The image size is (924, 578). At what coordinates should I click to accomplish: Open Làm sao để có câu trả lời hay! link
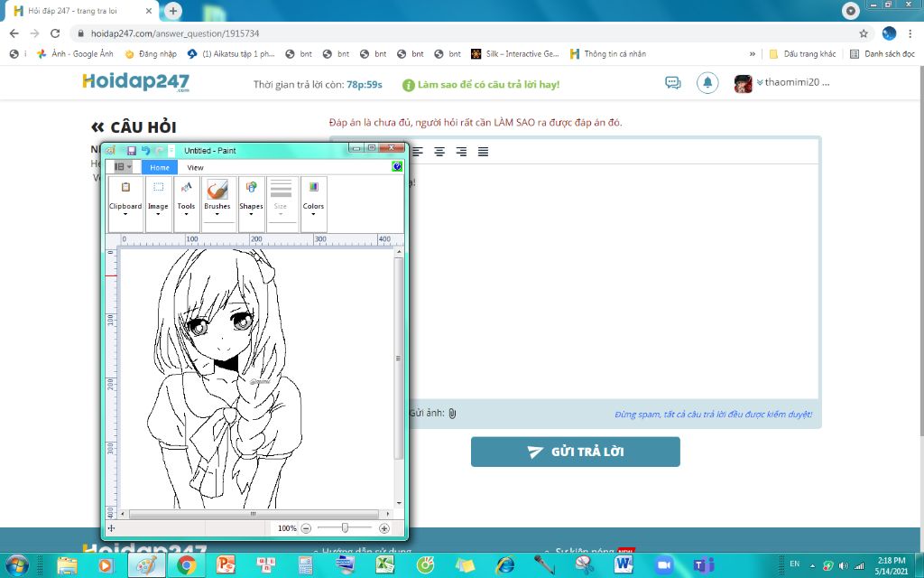(481, 85)
